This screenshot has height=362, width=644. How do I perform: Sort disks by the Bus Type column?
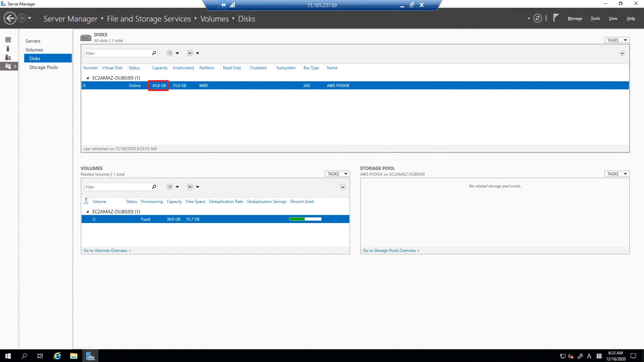click(311, 68)
